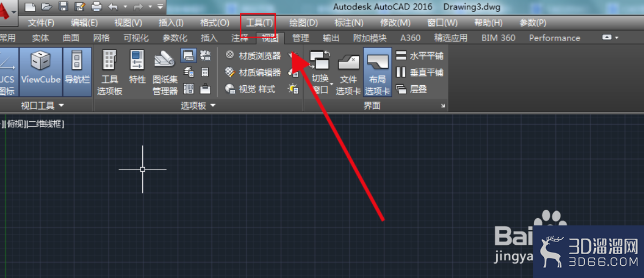Open the Redo history dropdown arrow
This screenshot has height=278, width=644.
coord(150,7)
